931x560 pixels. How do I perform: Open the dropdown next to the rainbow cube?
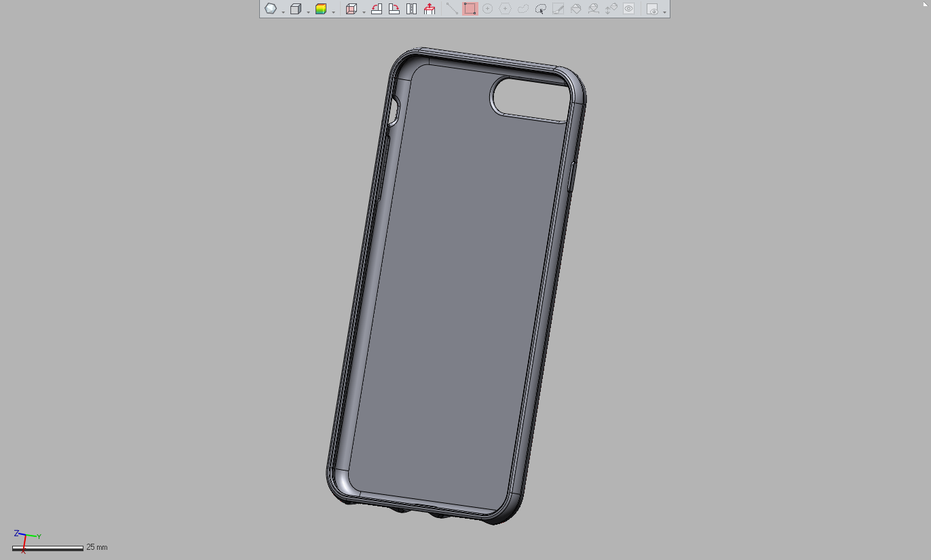pos(333,12)
